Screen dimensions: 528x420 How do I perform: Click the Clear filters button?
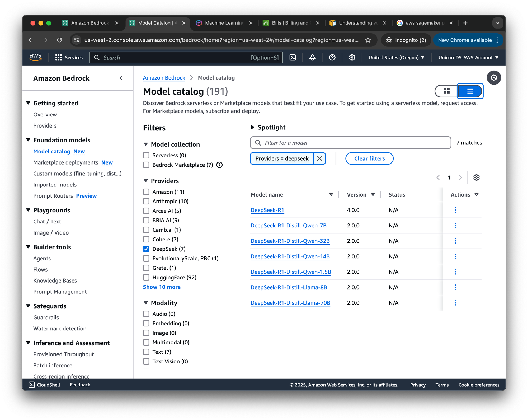[x=369, y=158]
